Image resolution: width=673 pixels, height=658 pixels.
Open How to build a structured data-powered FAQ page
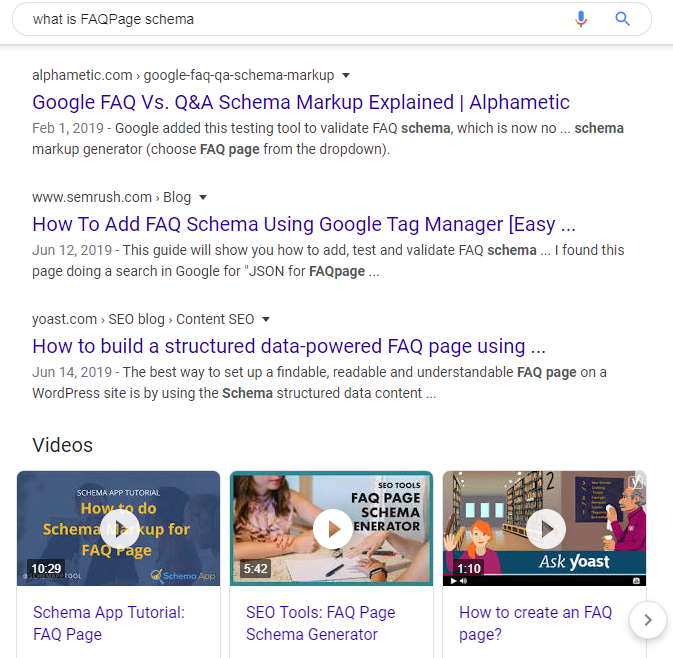pos(289,346)
